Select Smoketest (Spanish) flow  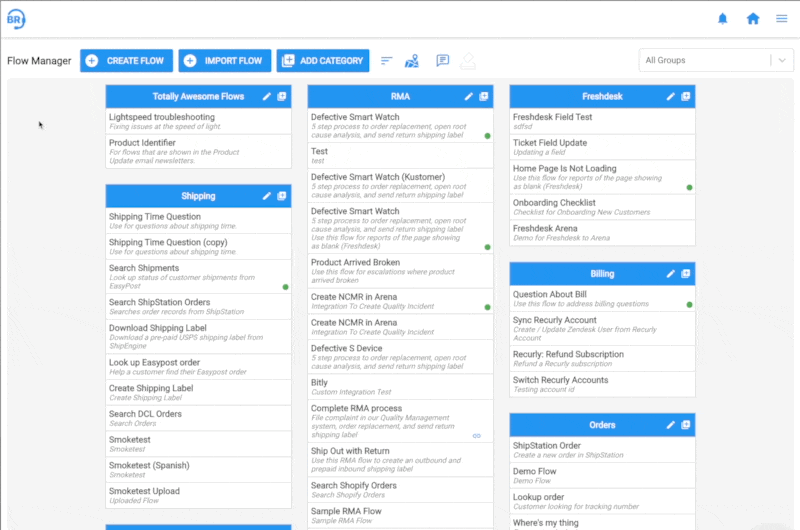point(198,470)
